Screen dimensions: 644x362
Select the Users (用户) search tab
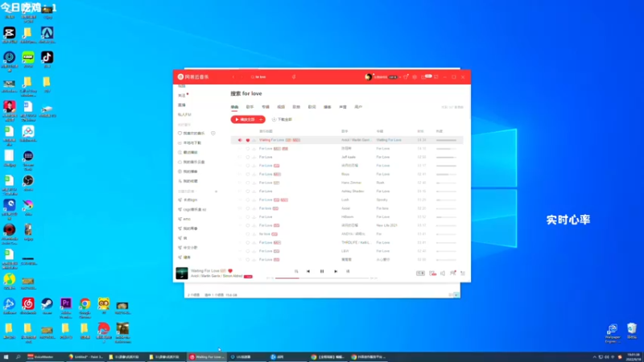(x=358, y=107)
